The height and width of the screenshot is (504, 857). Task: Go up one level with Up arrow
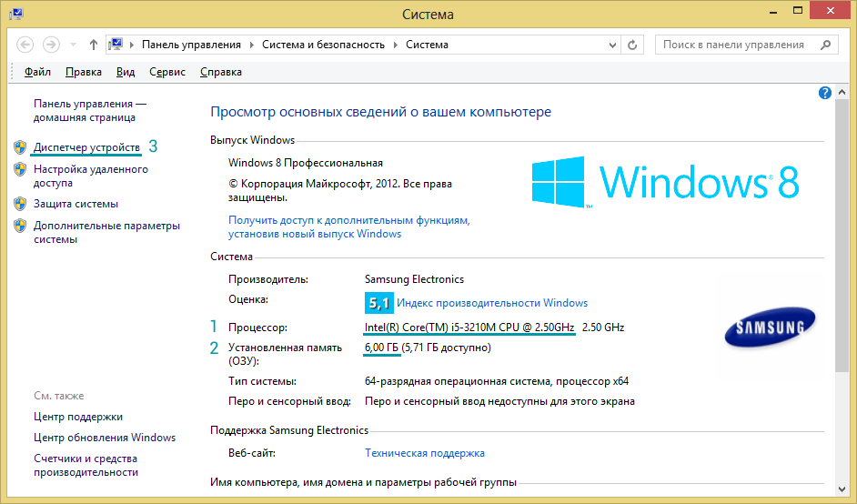click(x=94, y=45)
